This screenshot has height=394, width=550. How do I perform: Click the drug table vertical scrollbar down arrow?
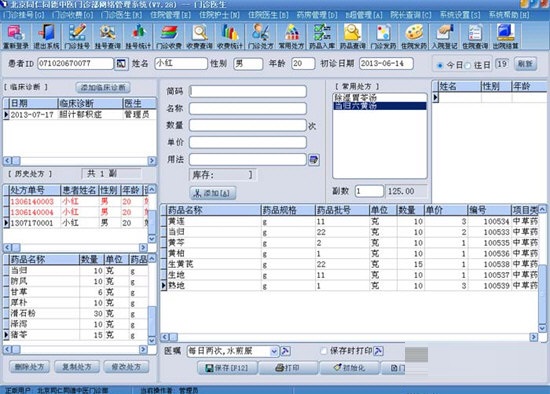(x=542, y=328)
